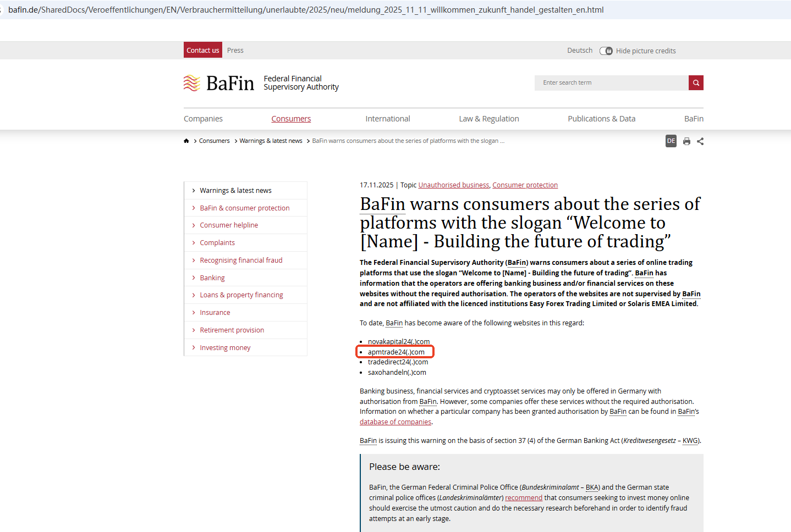Open the Press link
Image resolution: width=791 pixels, height=532 pixels.
pyautogui.click(x=235, y=50)
